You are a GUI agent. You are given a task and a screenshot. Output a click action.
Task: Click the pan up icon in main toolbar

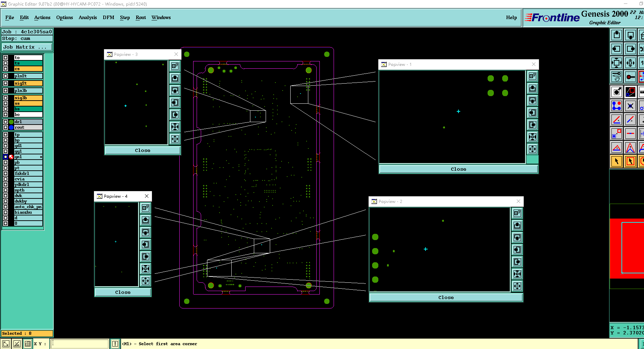[x=617, y=35]
